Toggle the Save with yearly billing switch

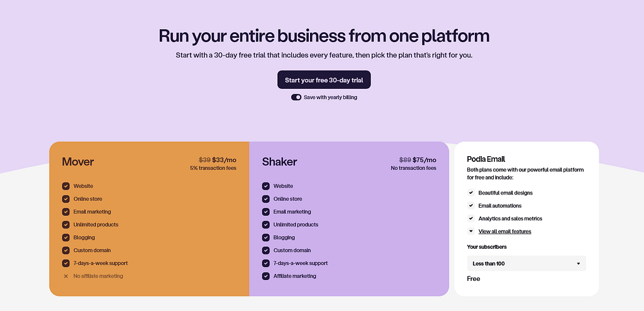click(296, 97)
